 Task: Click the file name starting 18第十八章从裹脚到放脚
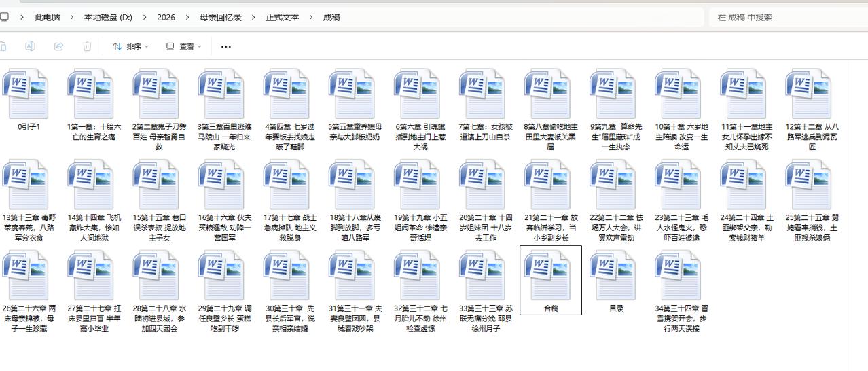tap(355, 228)
